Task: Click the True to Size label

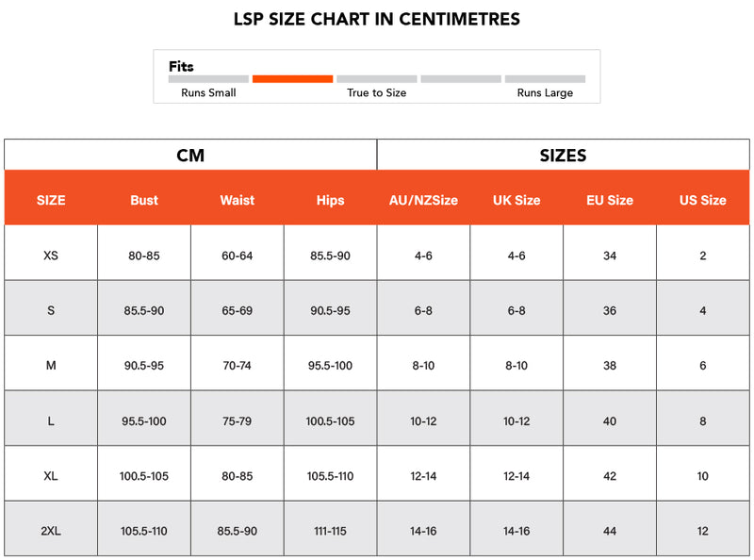Action: pos(376,93)
